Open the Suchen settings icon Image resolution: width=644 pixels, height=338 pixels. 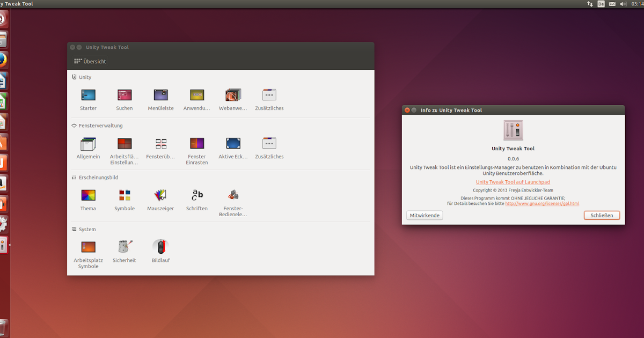click(x=124, y=95)
